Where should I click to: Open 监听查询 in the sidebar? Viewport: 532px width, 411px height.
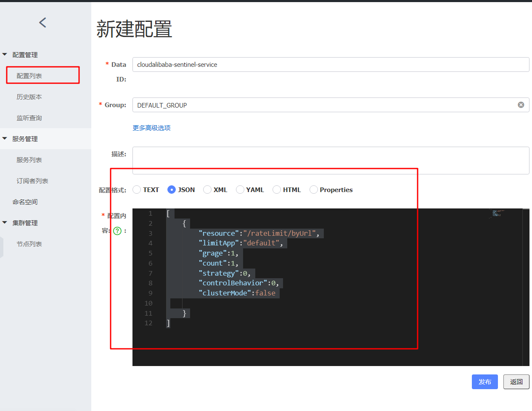pos(29,118)
